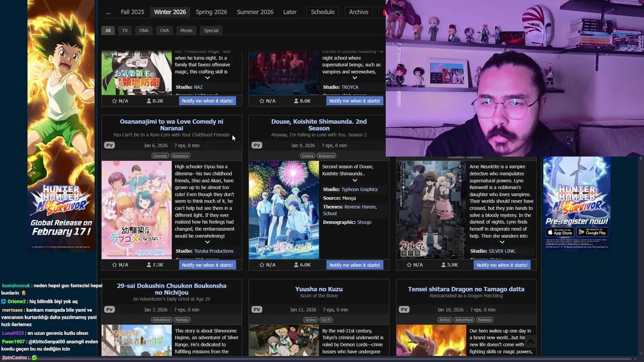Screen dimensions: 644x362
Task: Open the PV badge for Yuusha no Kuzu
Action: (257, 310)
